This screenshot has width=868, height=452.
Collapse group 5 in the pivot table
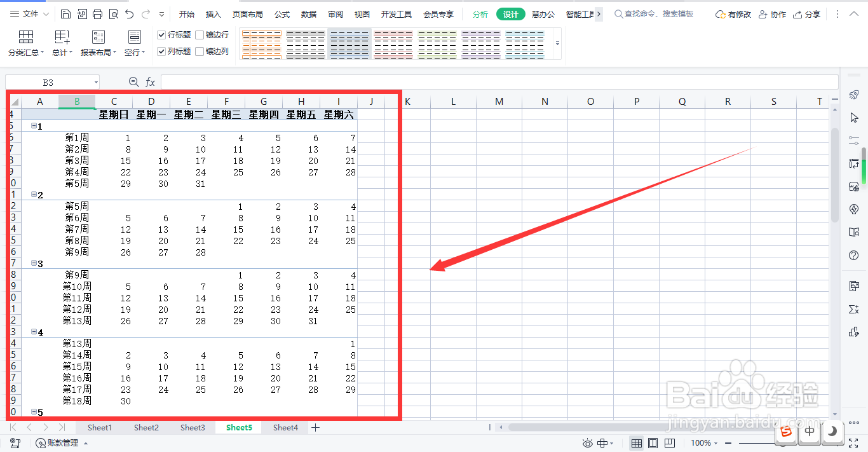coord(34,412)
